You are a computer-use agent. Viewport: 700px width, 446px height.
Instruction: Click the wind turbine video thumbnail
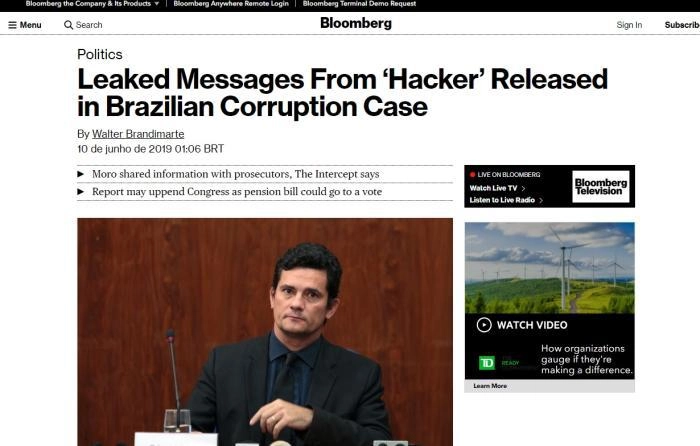pyautogui.click(x=550, y=268)
